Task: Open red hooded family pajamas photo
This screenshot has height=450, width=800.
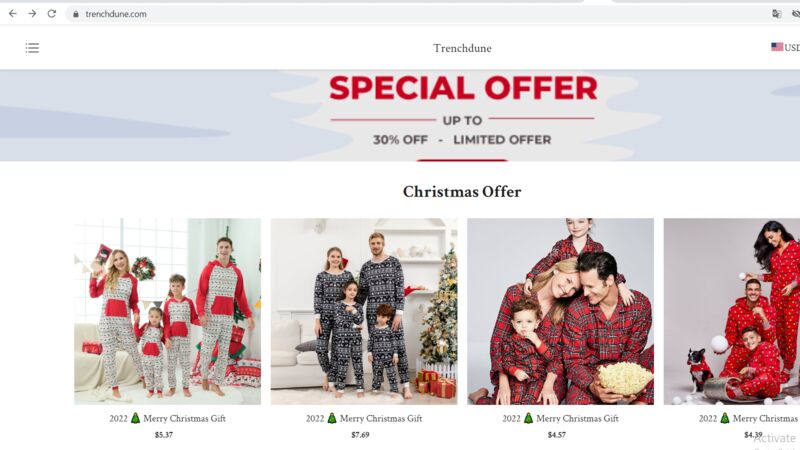Action: 167,312
